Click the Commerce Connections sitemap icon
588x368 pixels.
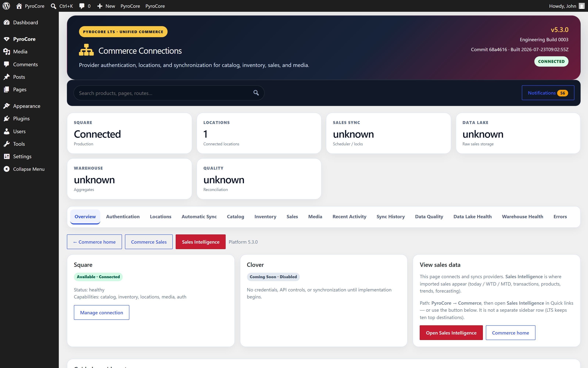[x=86, y=50]
